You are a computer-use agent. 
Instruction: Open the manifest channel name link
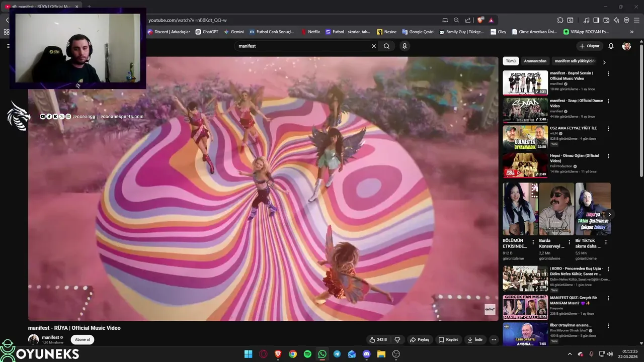point(51,337)
